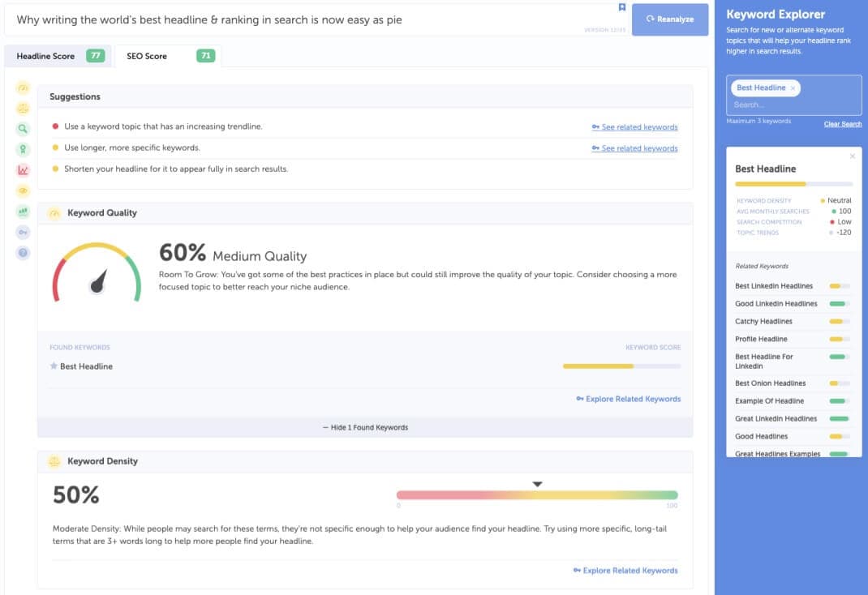Viewport: 868px width, 595px height.
Task: Click the Clear Search link
Action: [843, 124]
